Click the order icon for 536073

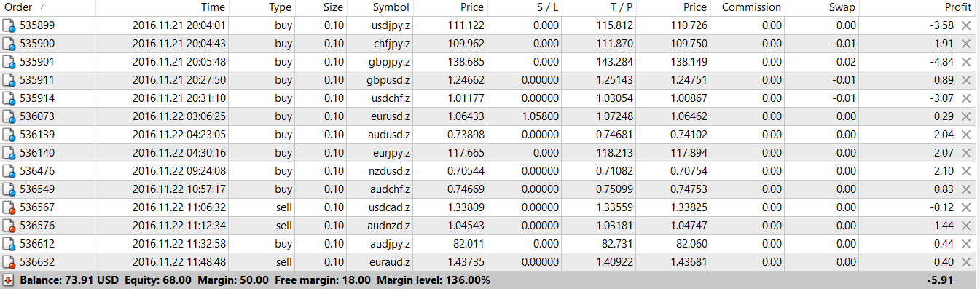(x=9, y=116)
